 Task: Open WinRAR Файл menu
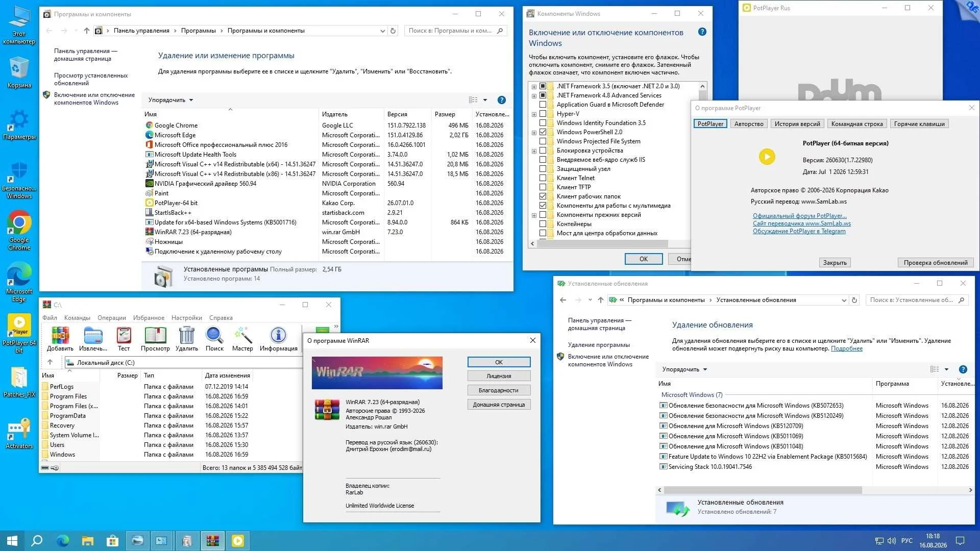pos(50,318)
